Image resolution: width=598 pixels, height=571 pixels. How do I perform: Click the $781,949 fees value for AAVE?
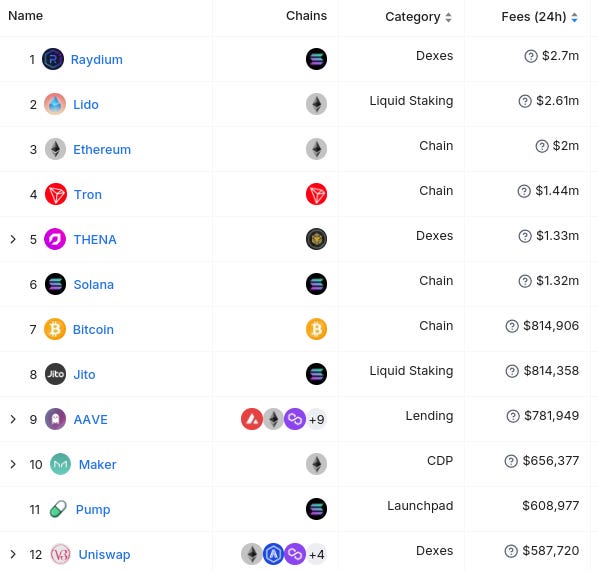point(551,416)
